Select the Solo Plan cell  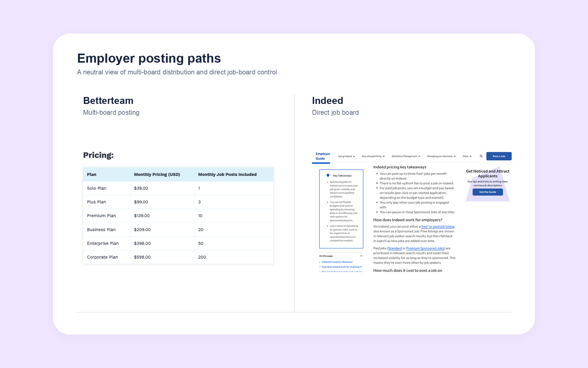[x=107, y=188]
